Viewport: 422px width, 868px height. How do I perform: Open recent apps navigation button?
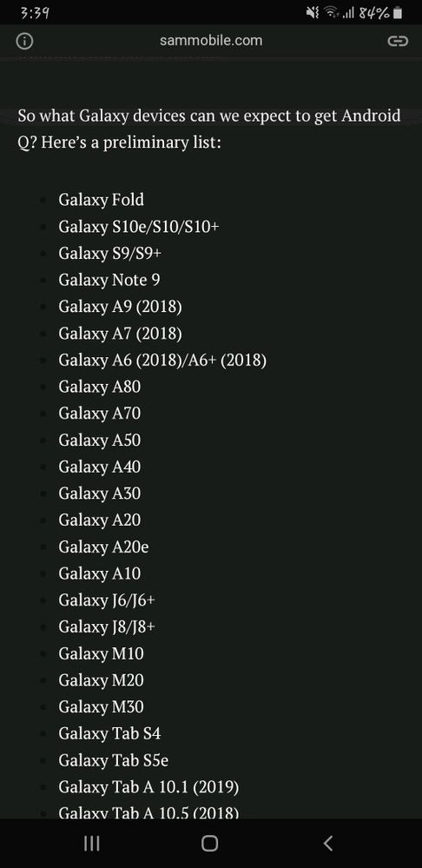pyautogui.click(x=92, y=843)
